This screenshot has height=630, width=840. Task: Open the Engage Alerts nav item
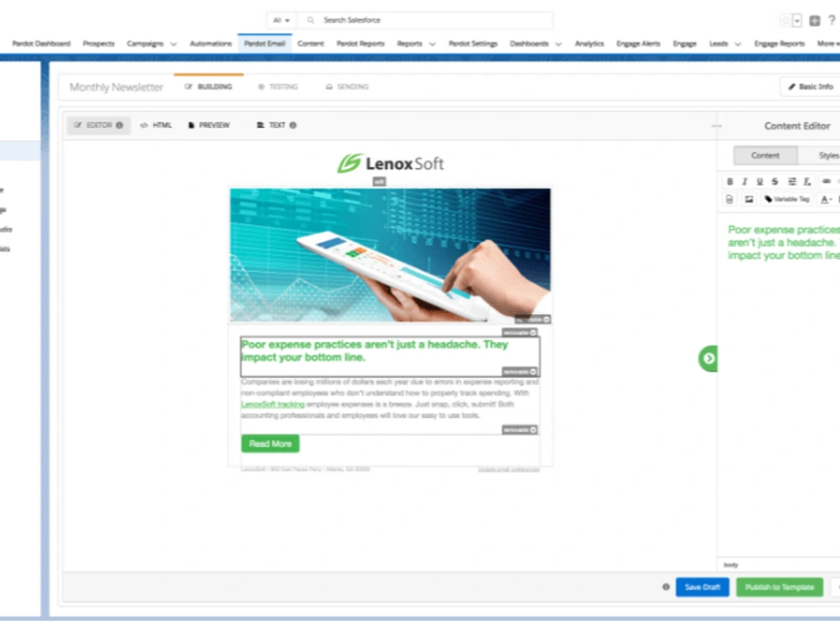coord(638,44)
